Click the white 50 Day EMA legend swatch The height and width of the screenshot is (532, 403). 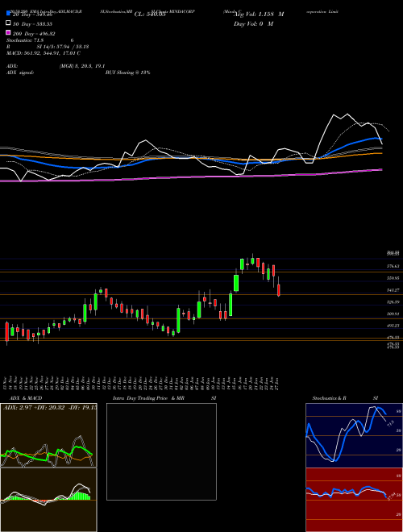[x=8, y=23]
